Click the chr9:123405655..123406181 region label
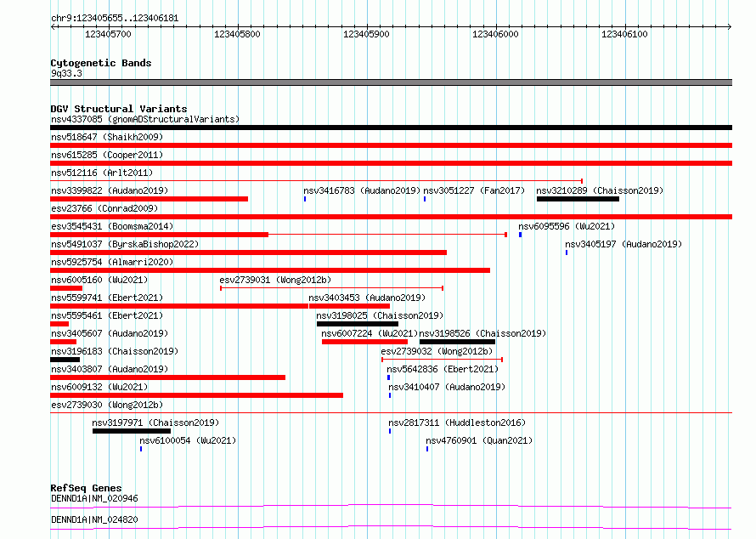The image size is (756, 539). coord(115,19)
